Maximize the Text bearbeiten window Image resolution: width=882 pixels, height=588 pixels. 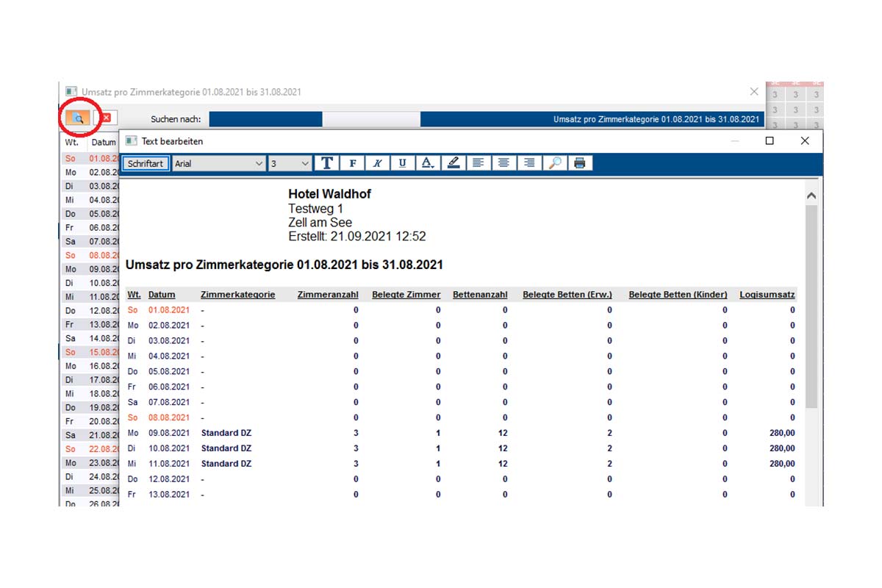pos(770,141)
